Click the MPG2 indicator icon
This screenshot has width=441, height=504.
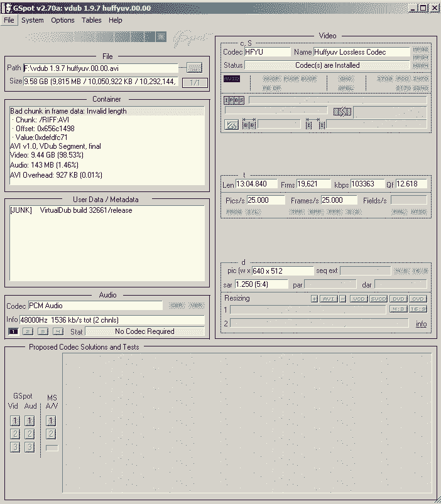pyautogui.click(x=420, y=50)
